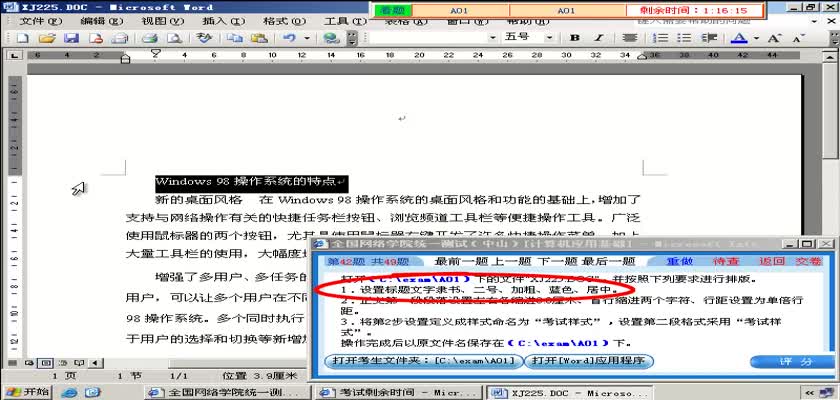
Task: Switch to 全国网络学院统一测 taskbar window
Action: click(x=228, y=393)
